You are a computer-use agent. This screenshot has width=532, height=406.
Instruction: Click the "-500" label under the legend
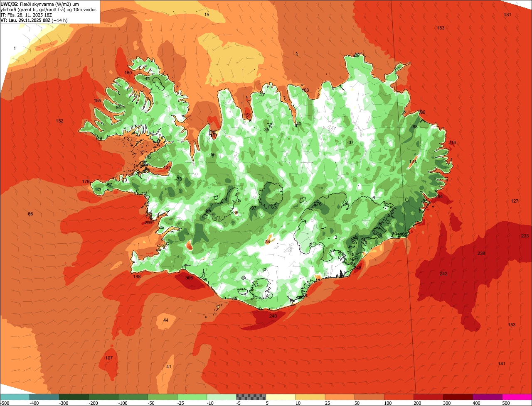point(5,403)
